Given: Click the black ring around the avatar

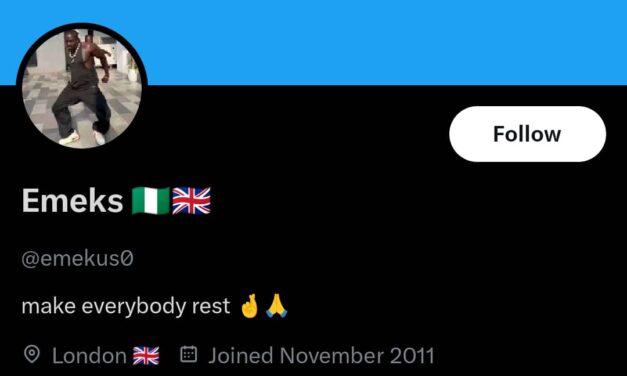Looking at the screenshot, I should pos(82,25).
